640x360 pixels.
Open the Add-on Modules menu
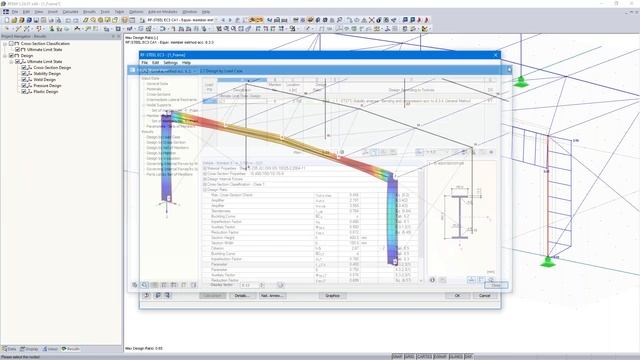click(x=162, y=12)
